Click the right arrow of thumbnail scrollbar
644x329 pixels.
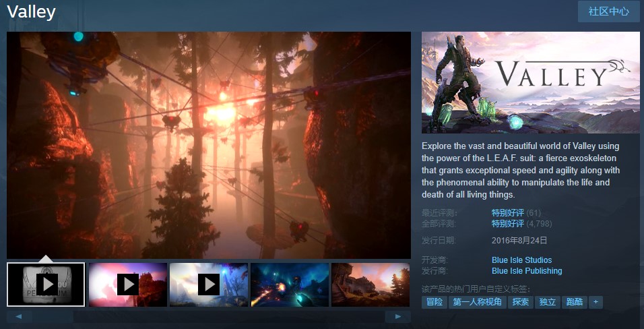(398, 317)
